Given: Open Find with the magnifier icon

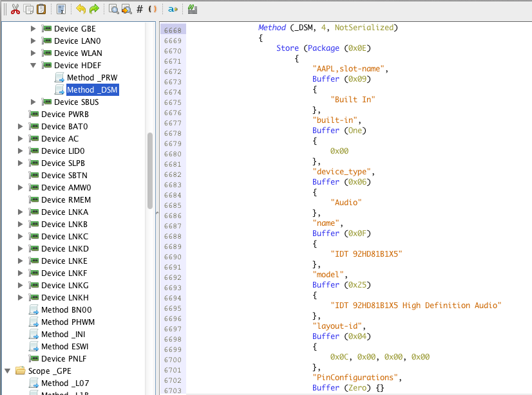Looking at the screenshot, I should click(x=113, y=9).
